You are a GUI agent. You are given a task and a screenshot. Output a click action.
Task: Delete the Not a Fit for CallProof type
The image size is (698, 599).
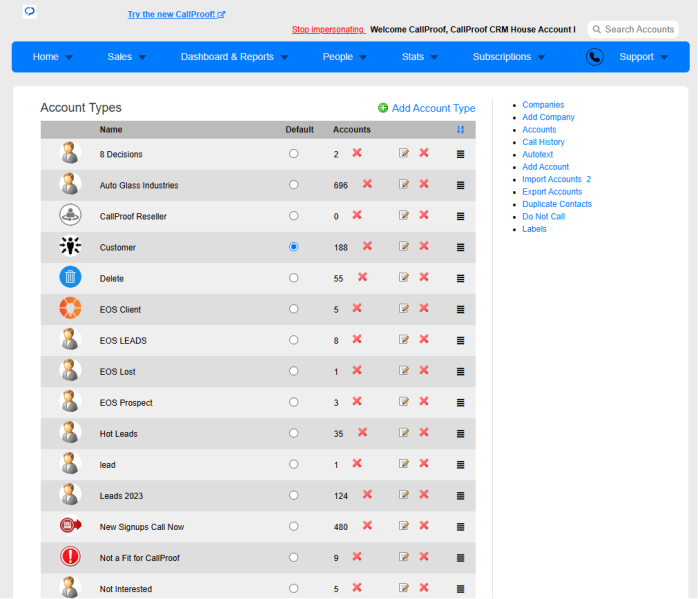tap(424, 557)
